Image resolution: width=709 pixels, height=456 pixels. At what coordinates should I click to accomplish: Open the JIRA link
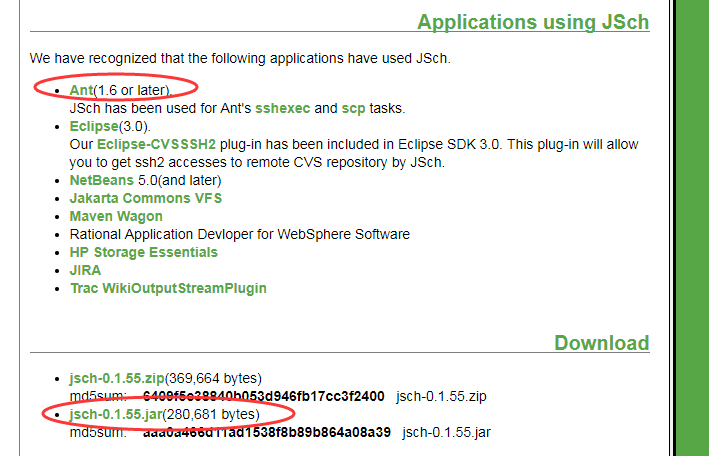(x=85, y=270)
